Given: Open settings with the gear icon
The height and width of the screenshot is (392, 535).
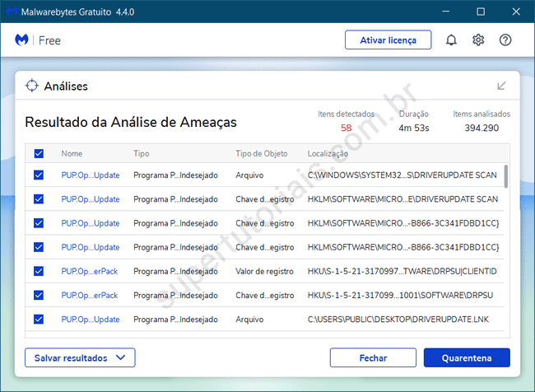Looking at the screenshot, I should point(478,40).
